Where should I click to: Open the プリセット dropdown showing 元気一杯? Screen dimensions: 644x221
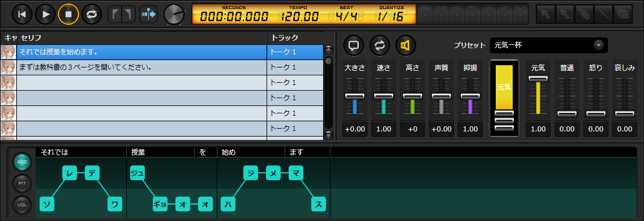549,45
